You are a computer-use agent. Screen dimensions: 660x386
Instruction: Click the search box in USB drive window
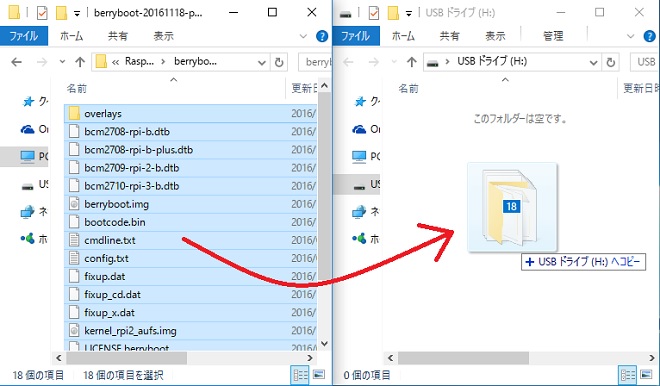tap(644, 62)
